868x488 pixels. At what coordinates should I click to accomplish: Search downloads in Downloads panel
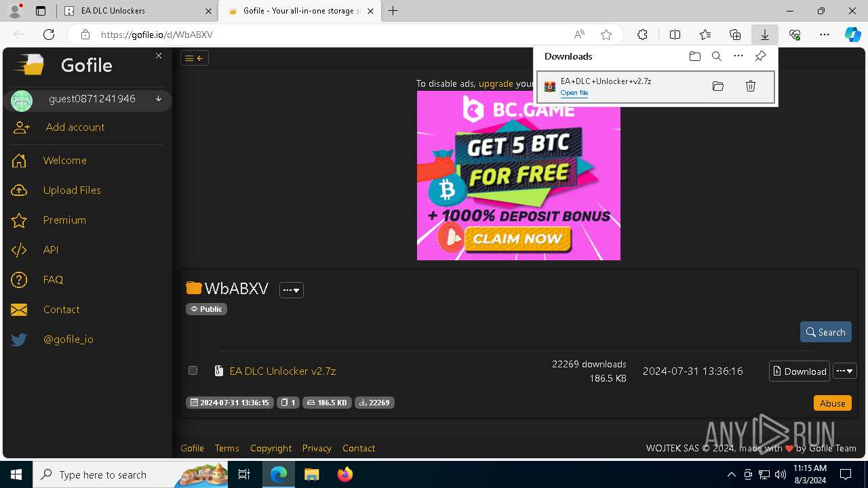pyautogui.click(x=717, y=56)
